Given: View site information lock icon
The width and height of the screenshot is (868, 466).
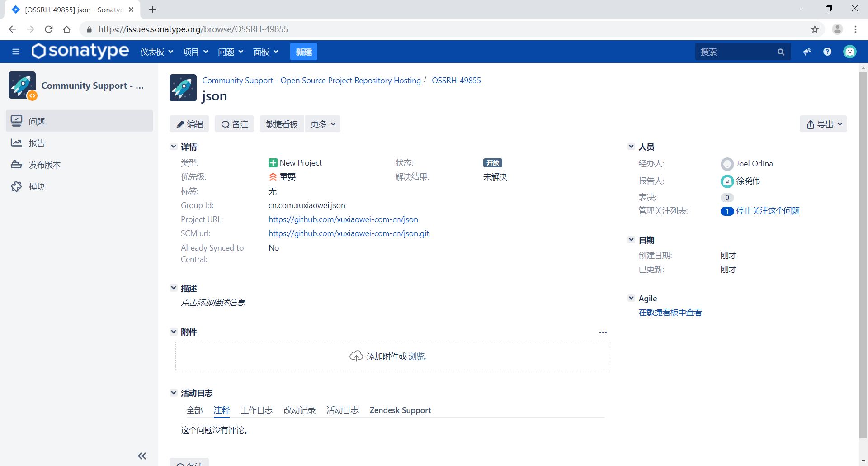Looking at the screenshot, I should pos(89,29).
